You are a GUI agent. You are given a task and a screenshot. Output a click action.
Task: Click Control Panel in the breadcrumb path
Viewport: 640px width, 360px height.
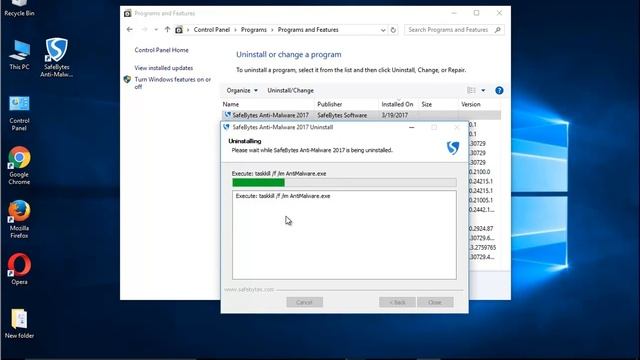(212, 30)
